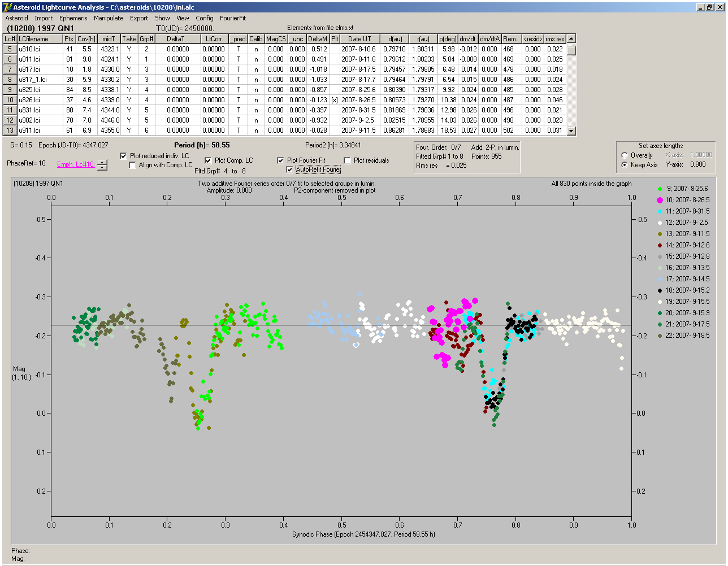Open the Ephemeris menu
This screenshot has width=728, height=566.
point(73,18)
